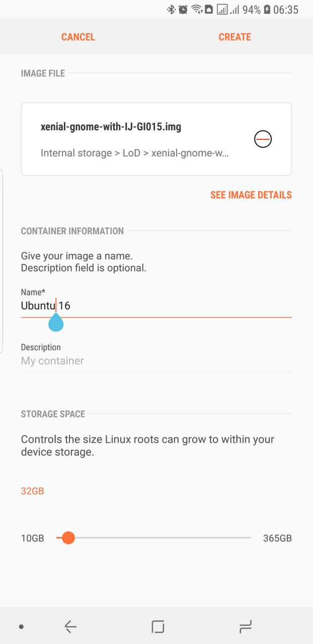Screen dimensions: 313x644
Task: Tap the battery charging icon
Action: tap(266, 10)
